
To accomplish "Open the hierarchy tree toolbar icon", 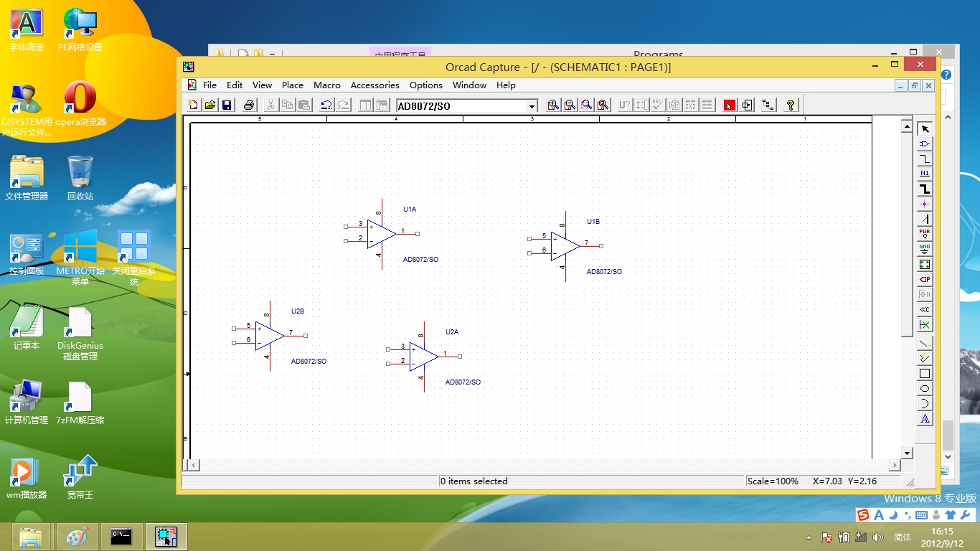I will (768, 105).
